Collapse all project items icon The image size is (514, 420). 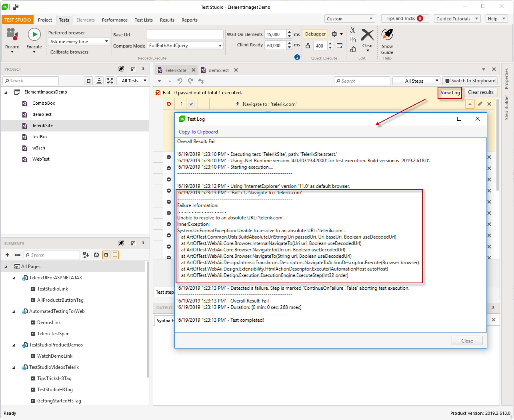[89, 81]
